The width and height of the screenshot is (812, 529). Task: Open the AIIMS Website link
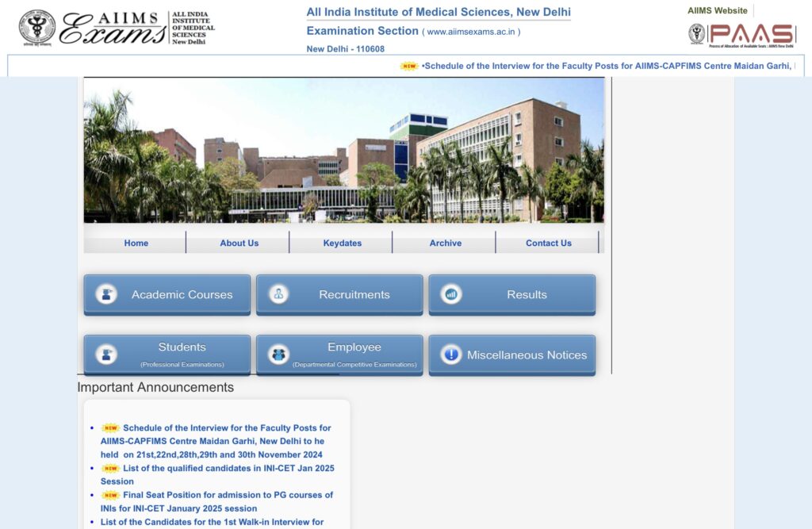coord(717,10)
